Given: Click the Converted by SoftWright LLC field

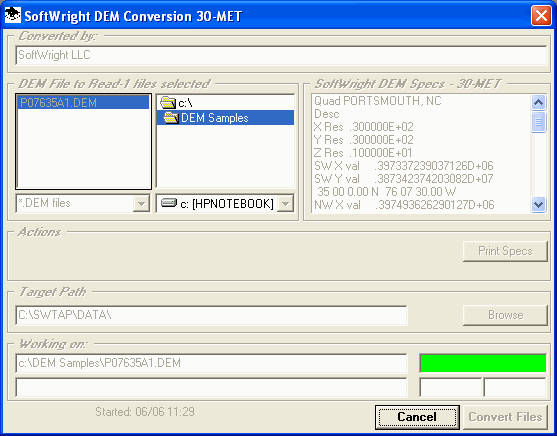Looking at the screenshot, I should (x=281, y=55).
